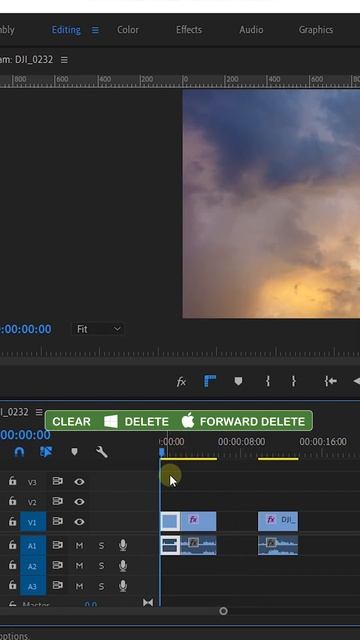
Task: Switch to the Audio workspace
Action: pyautogui.click(x=251, y=30)
